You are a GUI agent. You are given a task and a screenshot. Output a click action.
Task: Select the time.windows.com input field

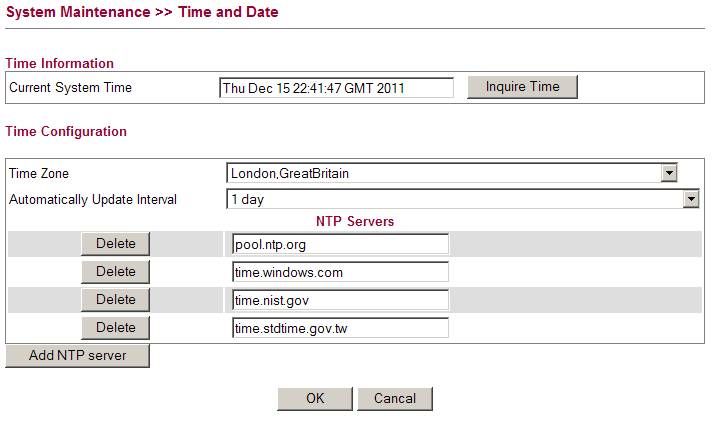pyautogui.click(x=339, y=272)
